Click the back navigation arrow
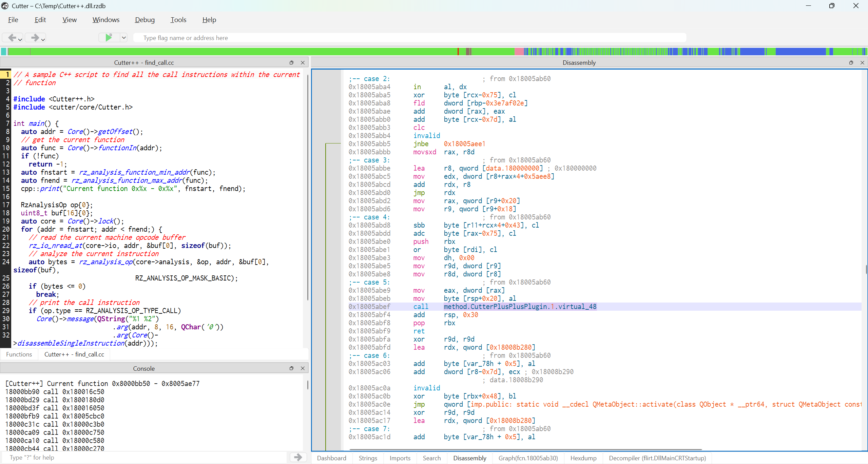 pyautogui.click(x=12, y=38)
